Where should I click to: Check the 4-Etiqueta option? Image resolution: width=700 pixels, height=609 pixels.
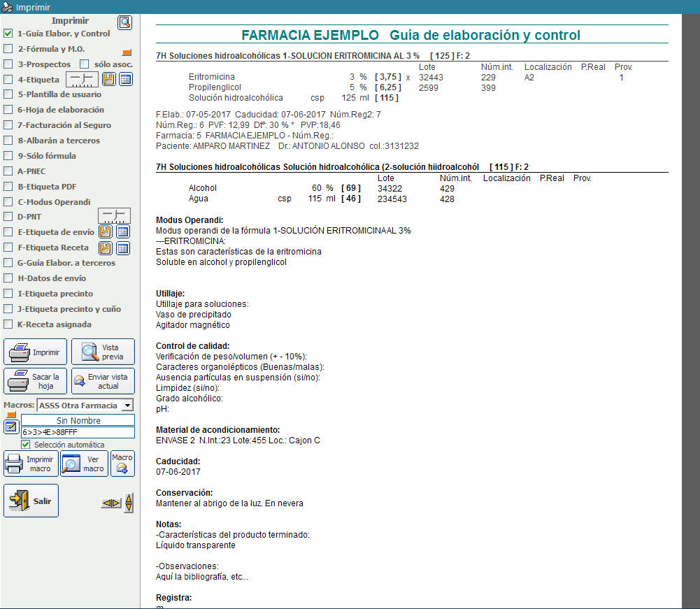(8, 80)
